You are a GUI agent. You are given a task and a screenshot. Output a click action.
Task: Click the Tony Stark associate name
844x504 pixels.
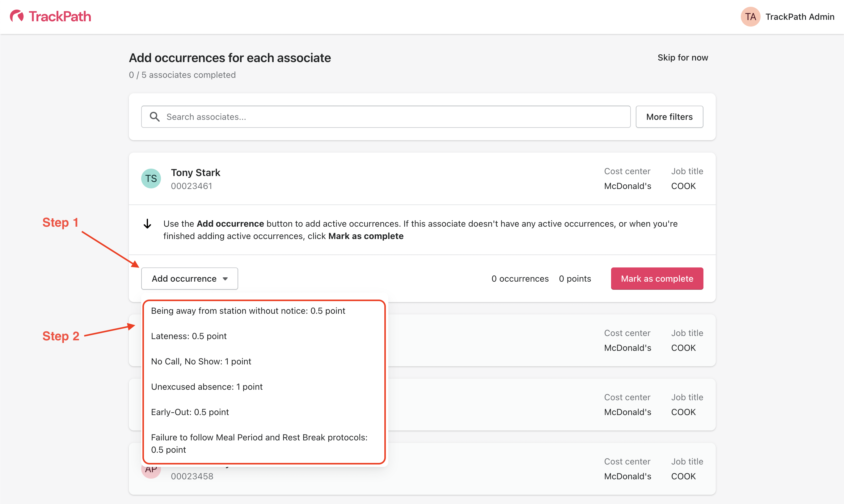(196, 173)
